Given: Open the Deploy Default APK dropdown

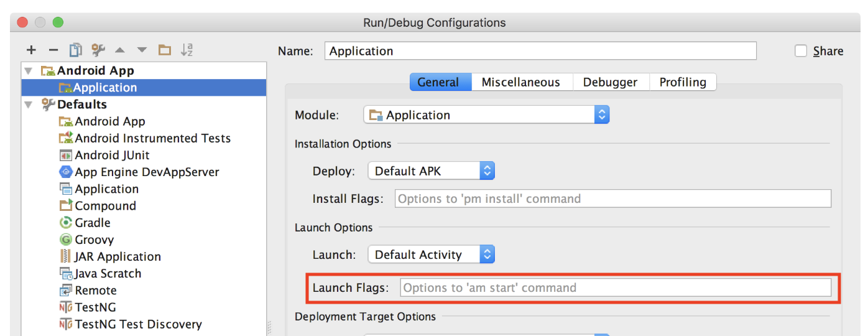Looking at the screenshot, I should coord(431,170).
